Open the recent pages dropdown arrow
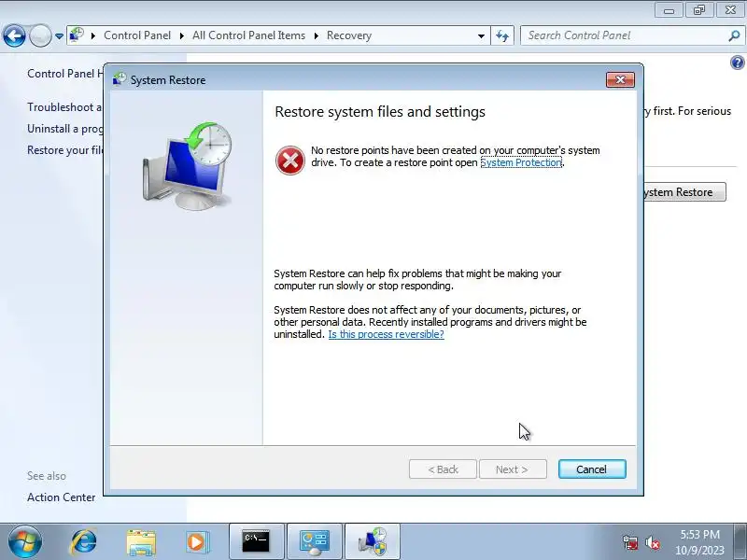The image size is (747, 560). (x=59, y=36)
